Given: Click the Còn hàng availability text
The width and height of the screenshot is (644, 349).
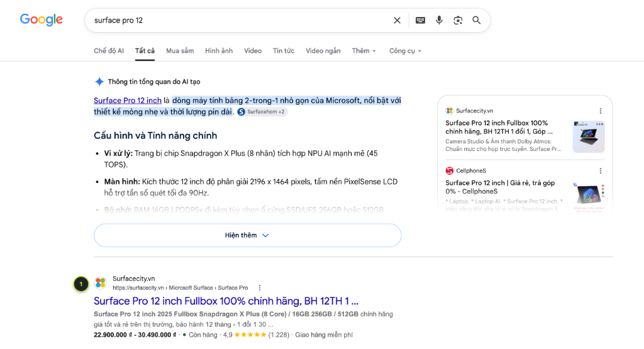Looking at the screenshot, I should pyautogui.click(x=203, y=335).
